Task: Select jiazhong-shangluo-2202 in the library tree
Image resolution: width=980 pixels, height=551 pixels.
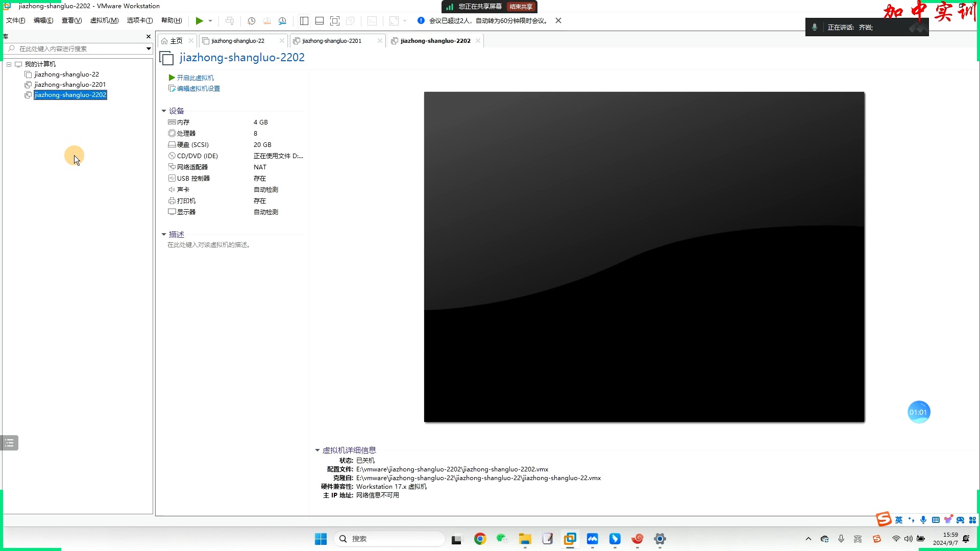Action: tap(70, 95)
